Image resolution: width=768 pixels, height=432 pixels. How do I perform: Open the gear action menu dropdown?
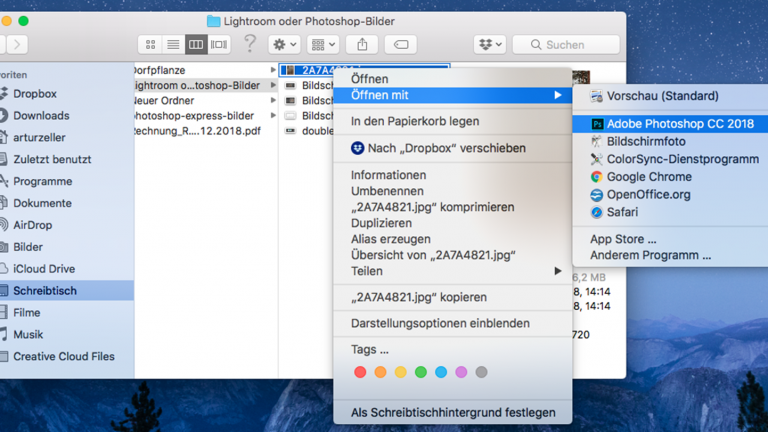coord(284,45)
